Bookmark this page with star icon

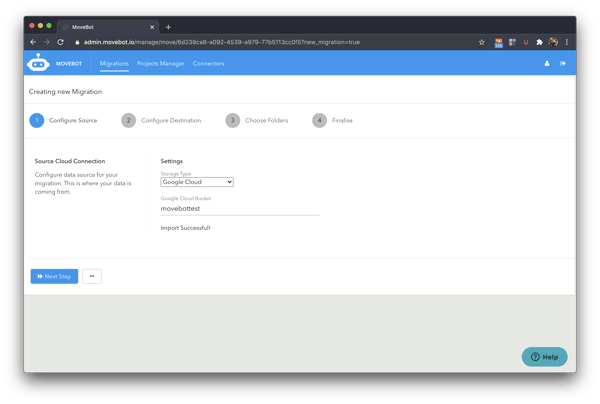(482, 42)
